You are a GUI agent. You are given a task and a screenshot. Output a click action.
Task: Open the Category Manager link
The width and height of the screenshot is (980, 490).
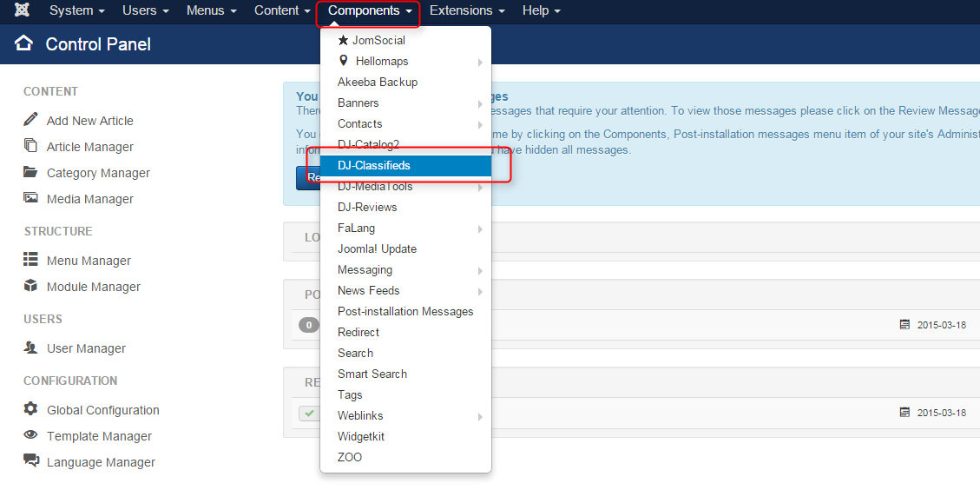(98, 173)
